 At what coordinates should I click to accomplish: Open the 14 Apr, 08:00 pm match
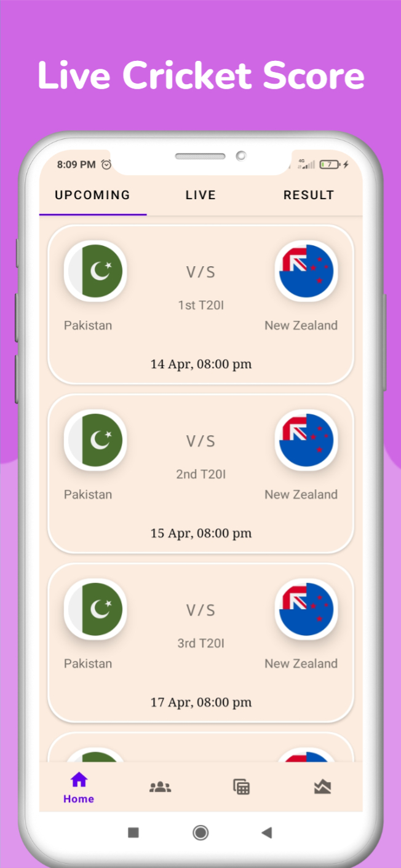click(x=200, y=305)
